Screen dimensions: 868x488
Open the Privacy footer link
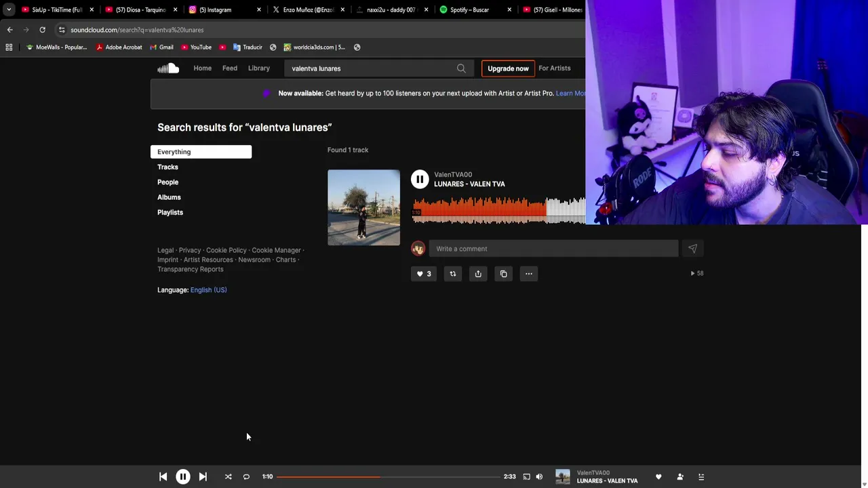pyautogui.click(x=190, y=250)
